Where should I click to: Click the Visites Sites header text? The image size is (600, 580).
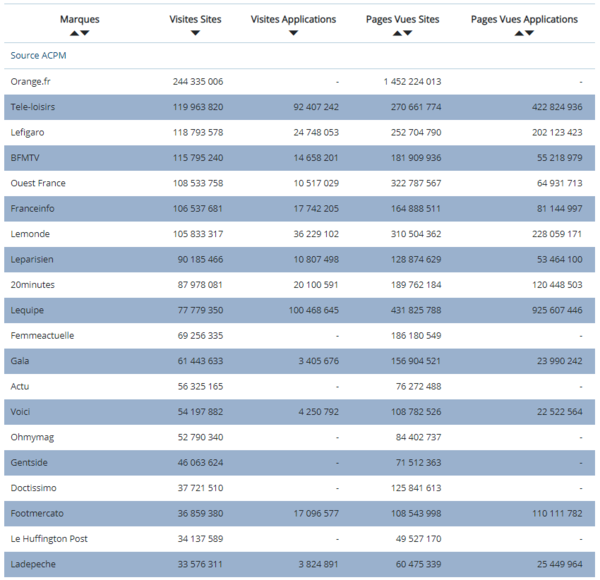point(195,19)
